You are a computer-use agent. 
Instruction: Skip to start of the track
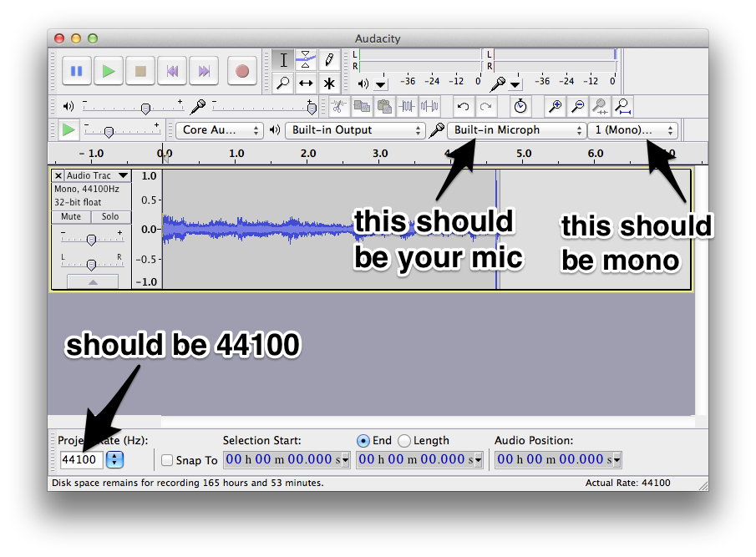point(172,71)
